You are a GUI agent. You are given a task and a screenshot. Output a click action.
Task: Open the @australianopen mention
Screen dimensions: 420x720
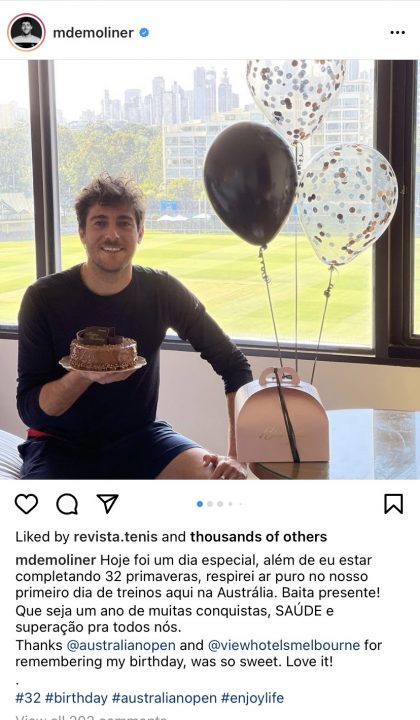pyautogui.click(x=121, y=645)
